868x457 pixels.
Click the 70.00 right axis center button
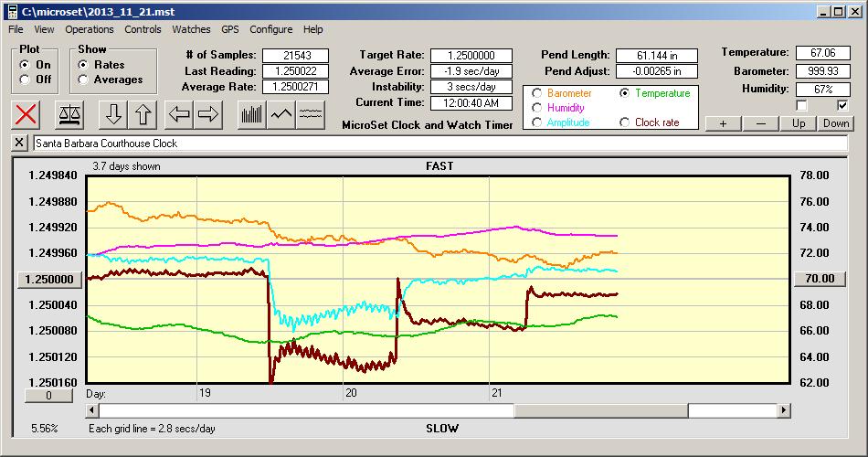[x=820, y=279]
